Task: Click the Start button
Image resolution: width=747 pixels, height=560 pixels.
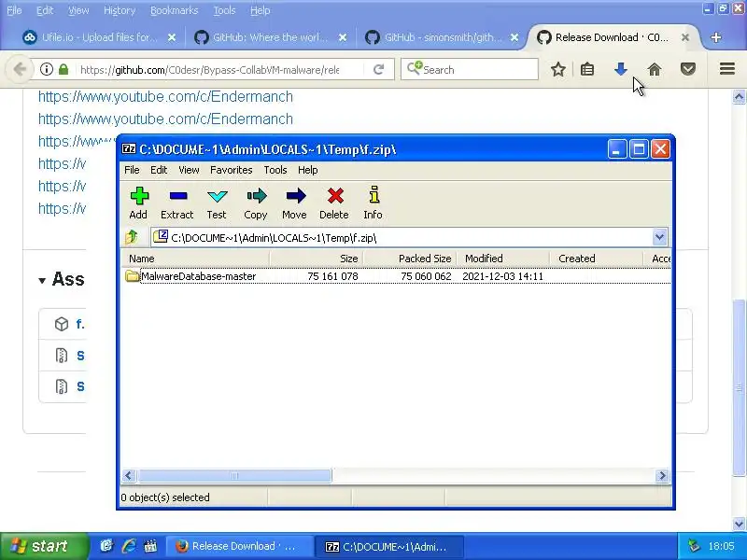Action: (44, 546)
